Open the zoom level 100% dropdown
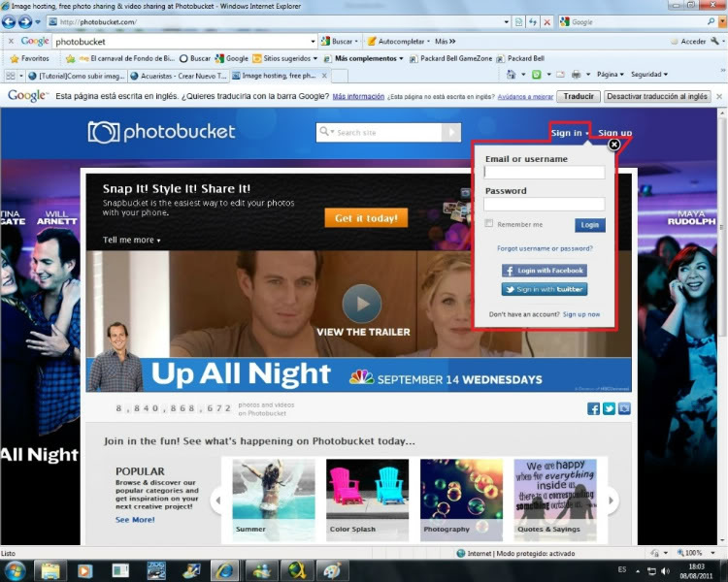This screenshot has width=728, height=582. (x=712, y=553)
